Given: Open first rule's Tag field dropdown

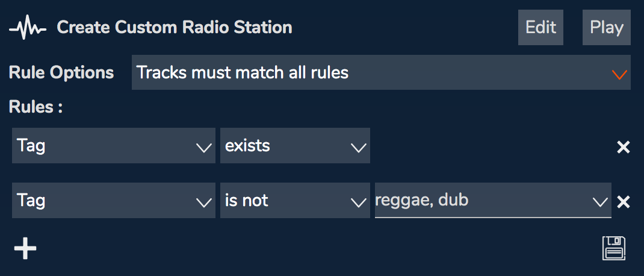Looking at the screenshot, I should click(114, 146).
